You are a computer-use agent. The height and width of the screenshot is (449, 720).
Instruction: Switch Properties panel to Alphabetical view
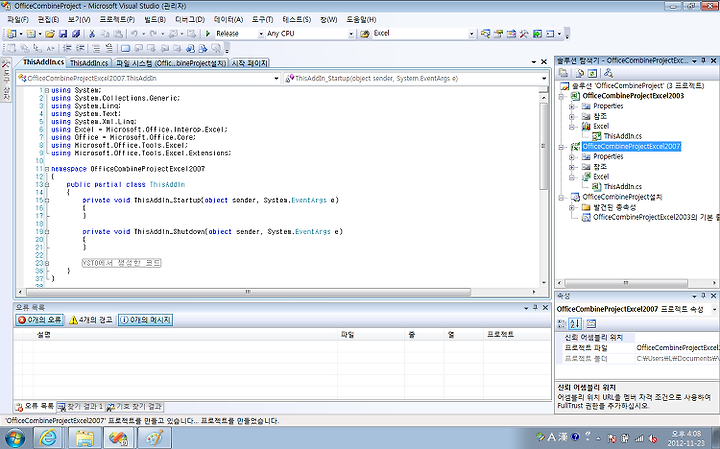click(x=575, y=324)
